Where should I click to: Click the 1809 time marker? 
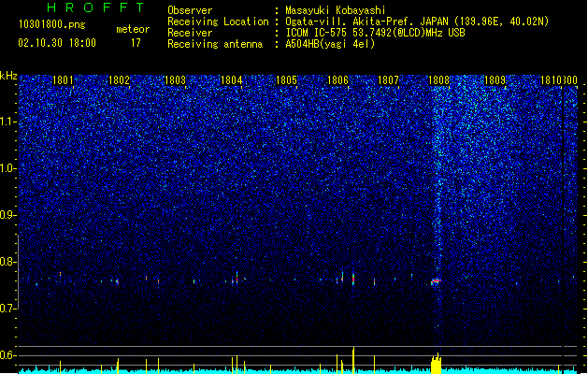point(495,80)
